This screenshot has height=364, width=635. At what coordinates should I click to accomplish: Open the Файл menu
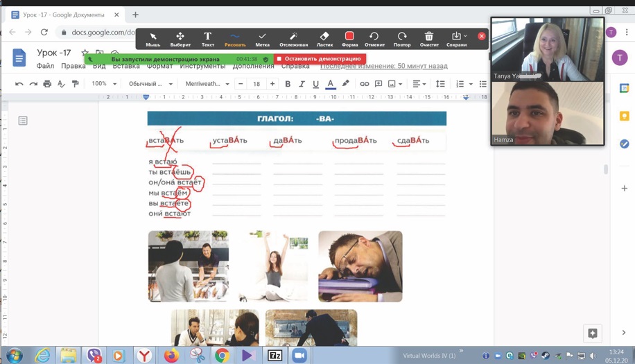[x=45, y=67]
